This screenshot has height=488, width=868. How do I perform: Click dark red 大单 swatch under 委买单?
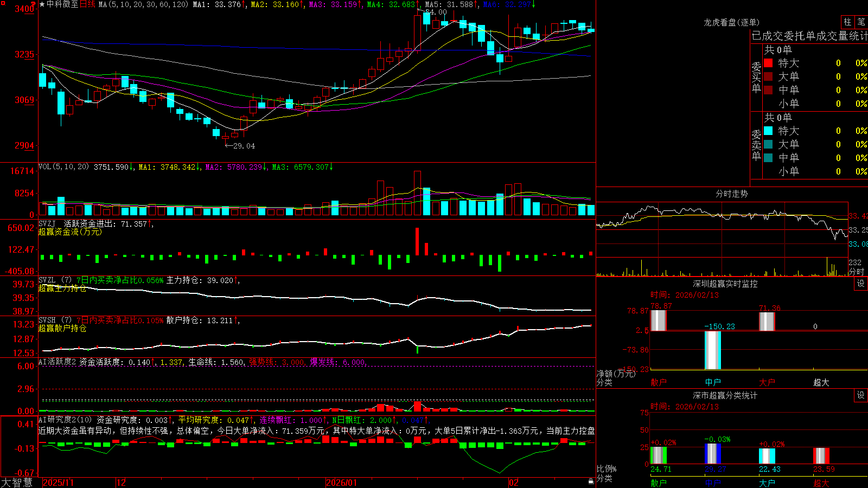pos(768,76)
